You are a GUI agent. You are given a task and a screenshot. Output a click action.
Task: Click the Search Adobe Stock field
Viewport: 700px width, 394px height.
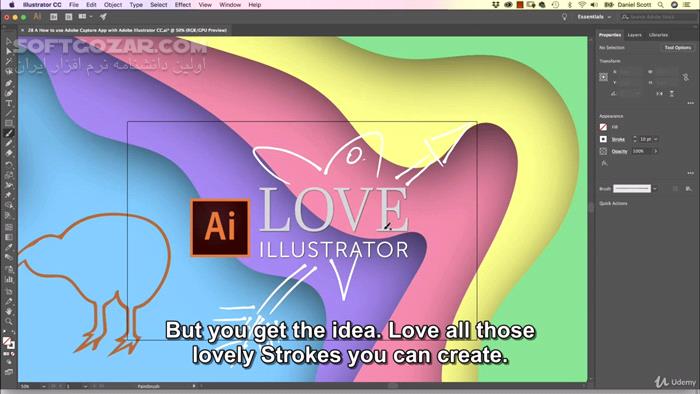(657, 17)
